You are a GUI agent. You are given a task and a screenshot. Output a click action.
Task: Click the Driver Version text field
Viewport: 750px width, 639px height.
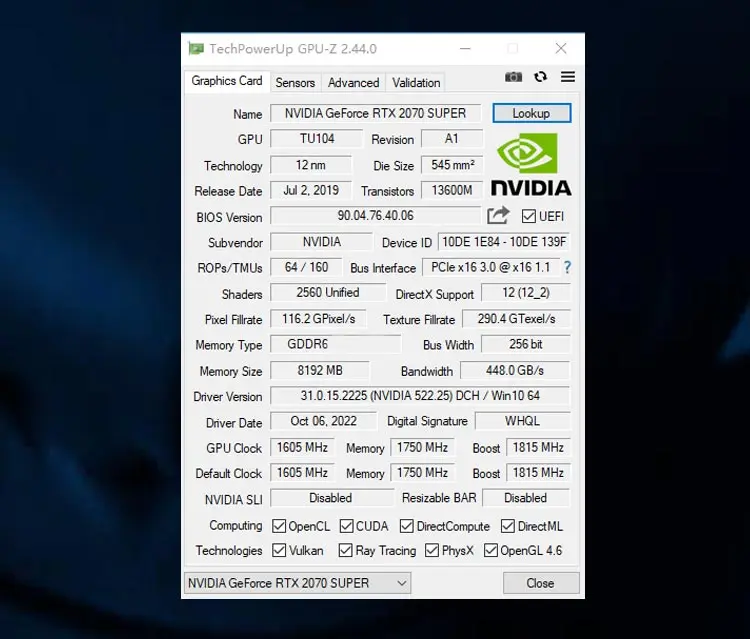(x=420, y=396)
